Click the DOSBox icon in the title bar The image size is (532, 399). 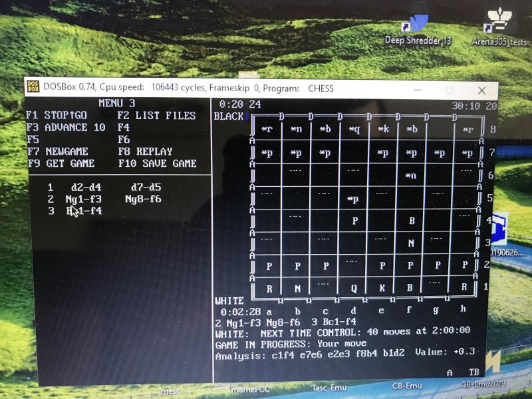(x=33, y=88)
